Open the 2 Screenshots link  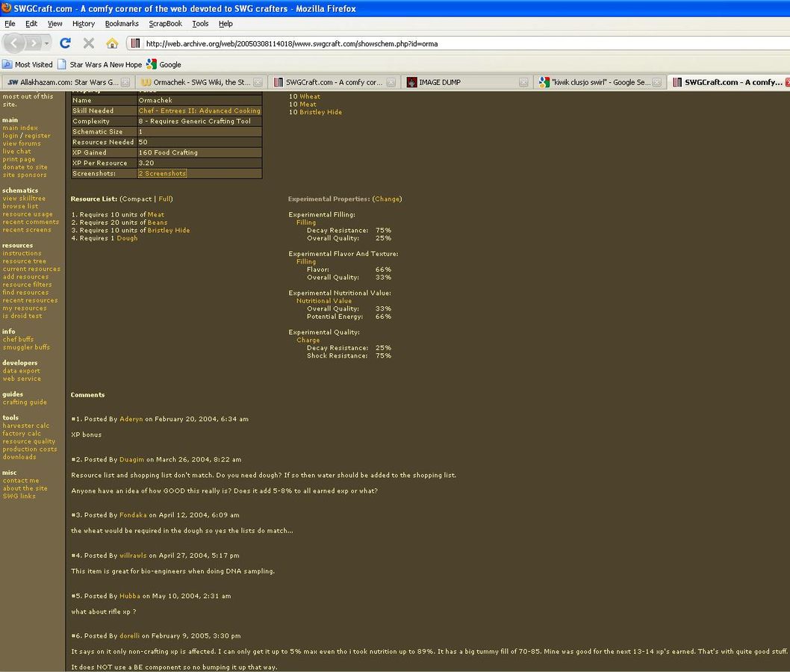coord(162,173)
